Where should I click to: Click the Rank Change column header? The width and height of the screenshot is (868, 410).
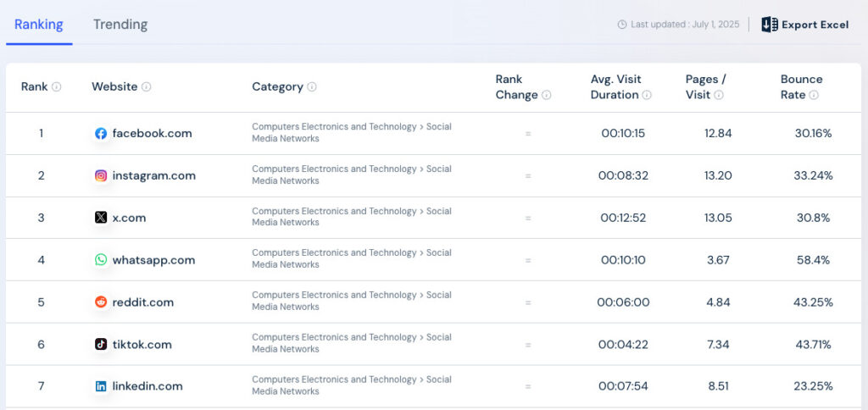(516, 86)
